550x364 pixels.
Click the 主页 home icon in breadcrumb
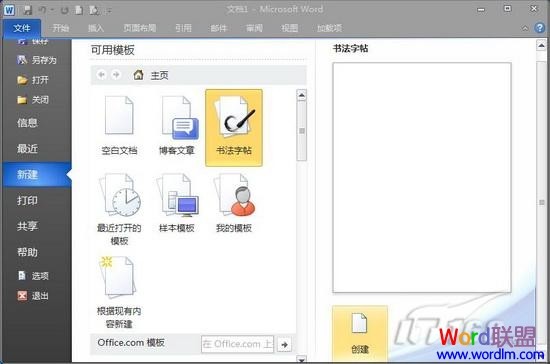click(138, 74)
